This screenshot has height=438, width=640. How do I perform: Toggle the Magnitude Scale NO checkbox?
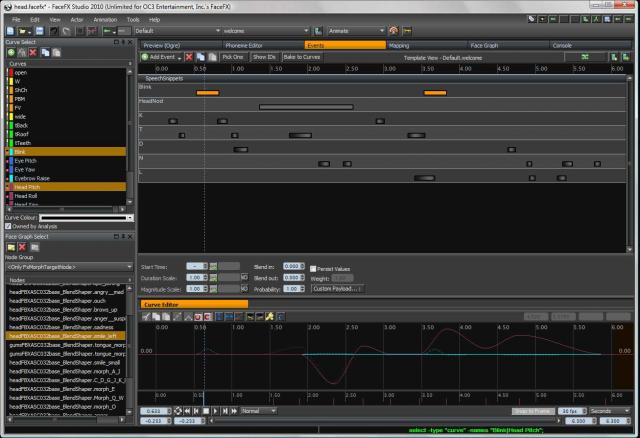point(244,289)
